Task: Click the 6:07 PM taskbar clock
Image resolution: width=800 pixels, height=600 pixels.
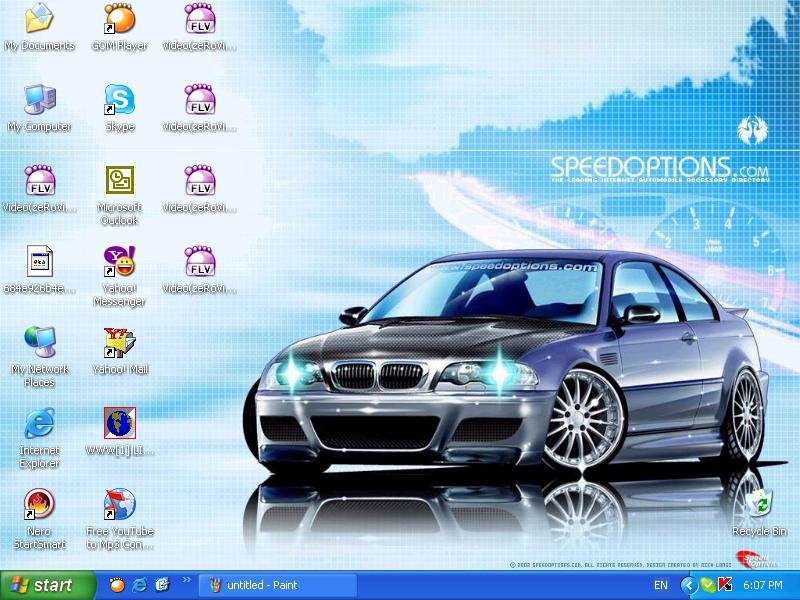Action: tap(763, 585)
